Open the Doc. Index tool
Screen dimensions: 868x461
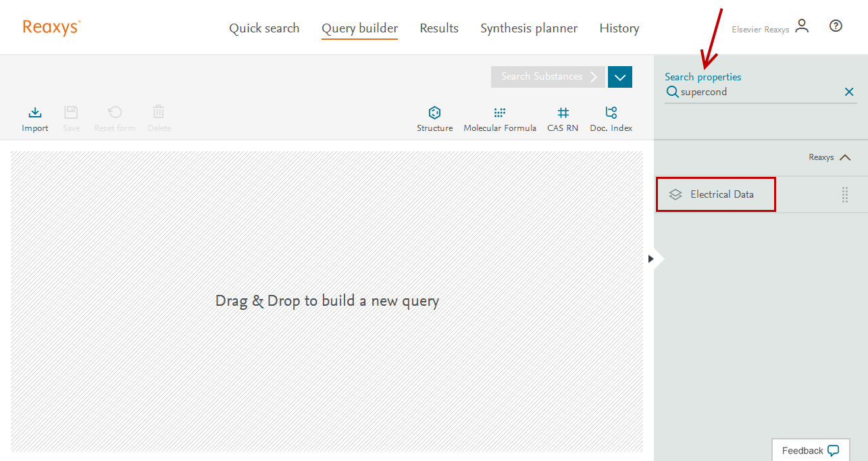point(611,113)
